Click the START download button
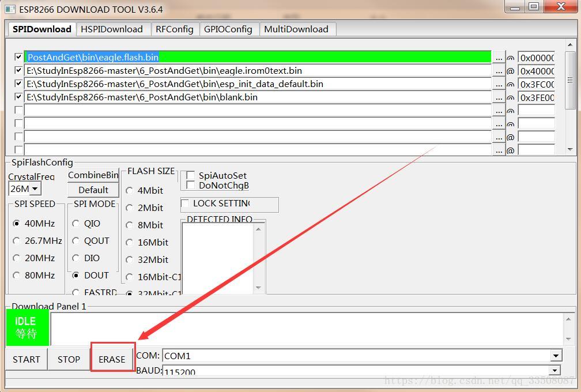Image resolution: width=581 pixels, height=392 pixels. (x=27, y=359)
